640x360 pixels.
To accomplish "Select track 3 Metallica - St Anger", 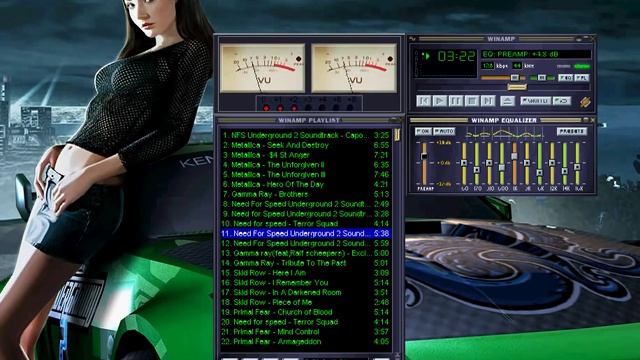I will (x=305, y=155).
